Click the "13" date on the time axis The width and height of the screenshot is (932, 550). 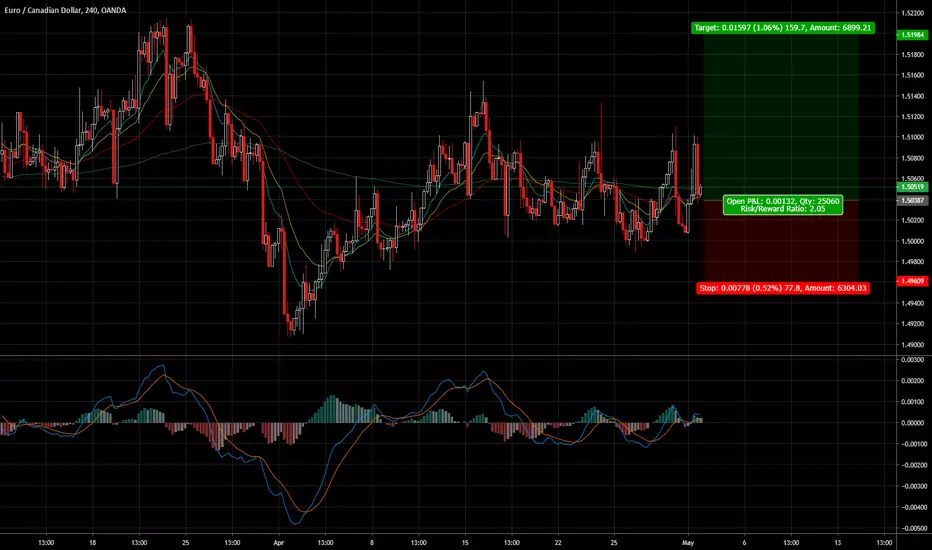click(837, 543)
